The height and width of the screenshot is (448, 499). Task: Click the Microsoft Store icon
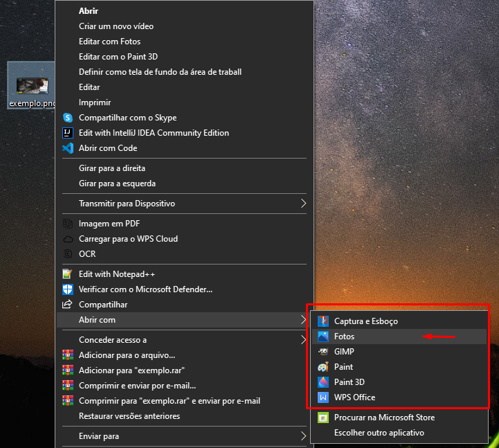pos(323,418)
